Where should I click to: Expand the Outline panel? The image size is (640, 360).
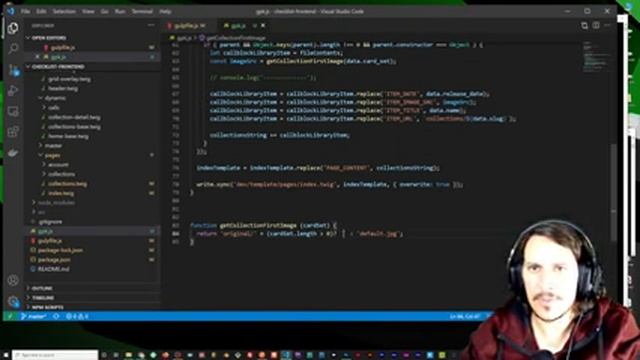pos(42,288)
